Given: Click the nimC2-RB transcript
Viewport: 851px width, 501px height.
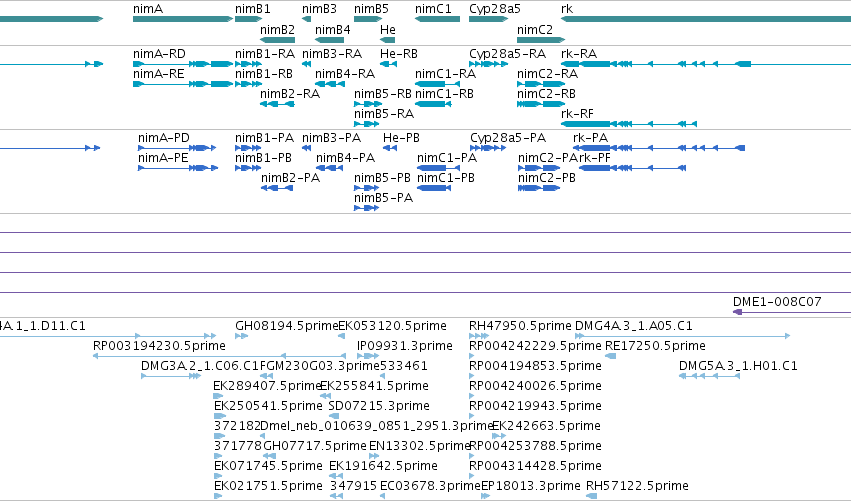Looking at the screenshot, I should (541, 104).
